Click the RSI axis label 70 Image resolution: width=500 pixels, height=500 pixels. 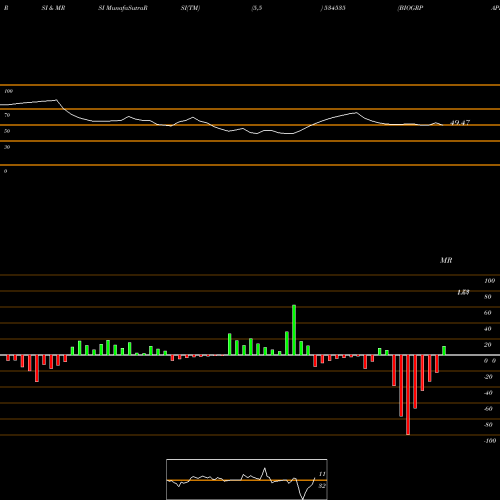7,115
